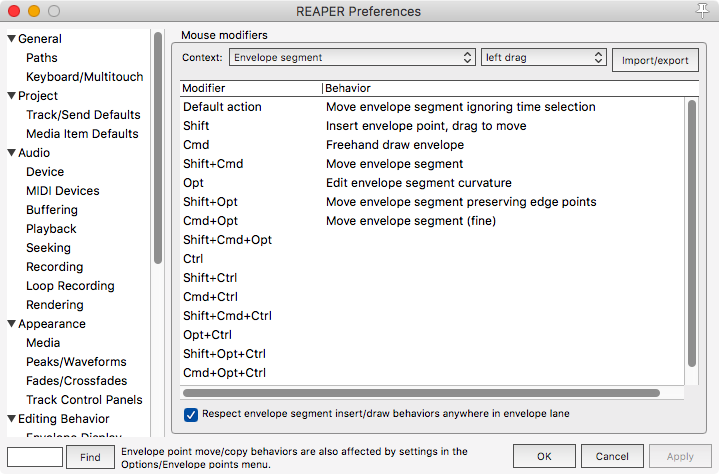
Task: Select Buffering in the tree
Action: click(52, 209)
